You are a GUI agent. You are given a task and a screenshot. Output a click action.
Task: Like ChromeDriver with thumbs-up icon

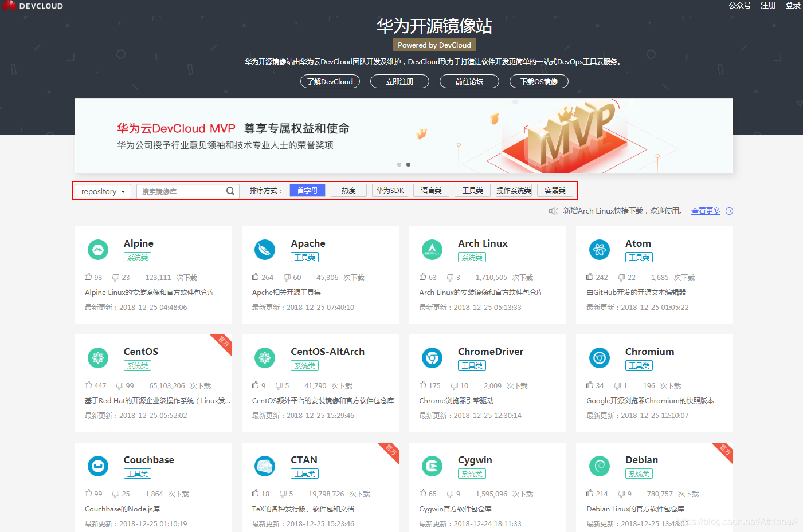point(422,385)
